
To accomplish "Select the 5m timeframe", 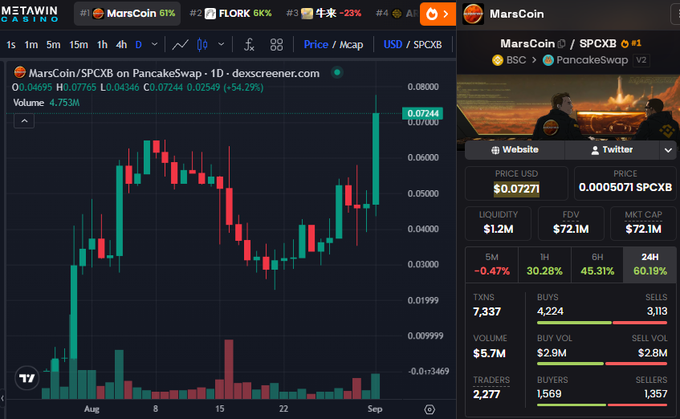I will click(x=53, y=45).
